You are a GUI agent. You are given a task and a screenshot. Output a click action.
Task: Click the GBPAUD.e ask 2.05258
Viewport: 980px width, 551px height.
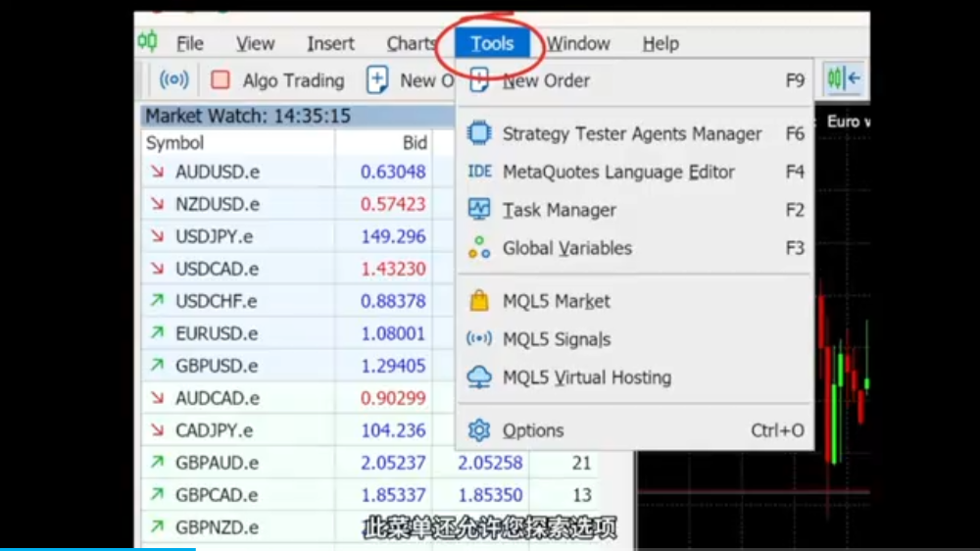(x=490, y=463)
